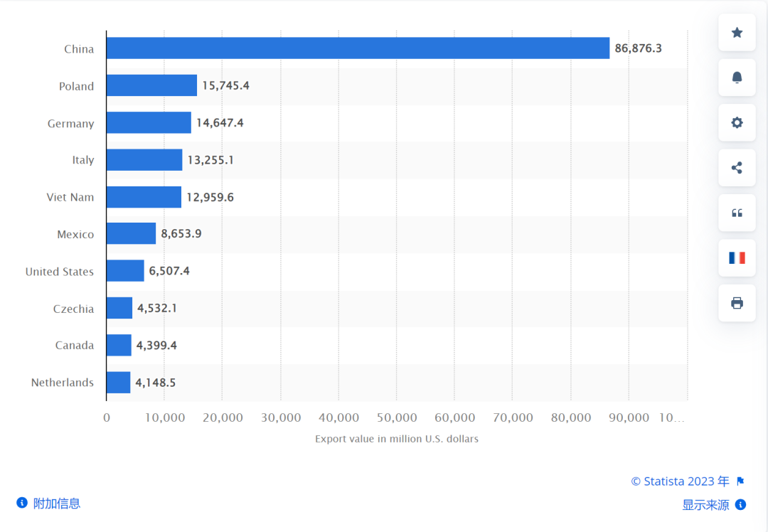Click the Canada axis label

point(75,346)
